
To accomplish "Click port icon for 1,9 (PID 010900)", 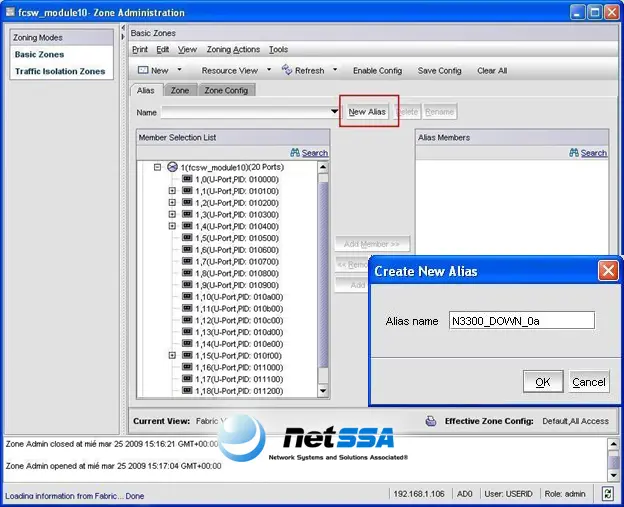I will [x=187, y=285].
